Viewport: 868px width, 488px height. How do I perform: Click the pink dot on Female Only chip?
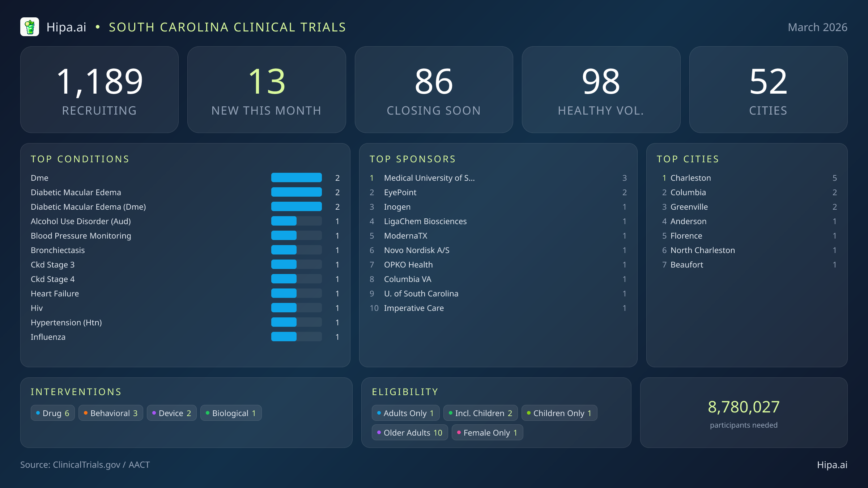click(459, 432)
